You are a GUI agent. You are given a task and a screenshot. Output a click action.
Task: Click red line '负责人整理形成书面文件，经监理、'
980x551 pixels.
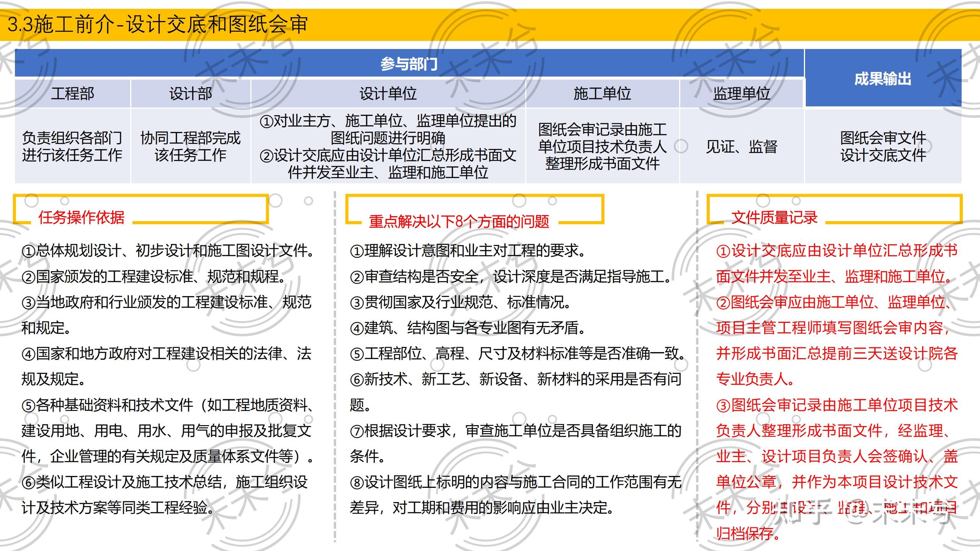[x=835, y=431]
